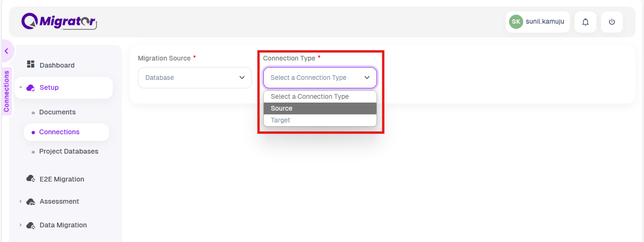Viewport: 644px width, 242px height.
Task: Select Target from the dropdown list
Action: (320, 120)
